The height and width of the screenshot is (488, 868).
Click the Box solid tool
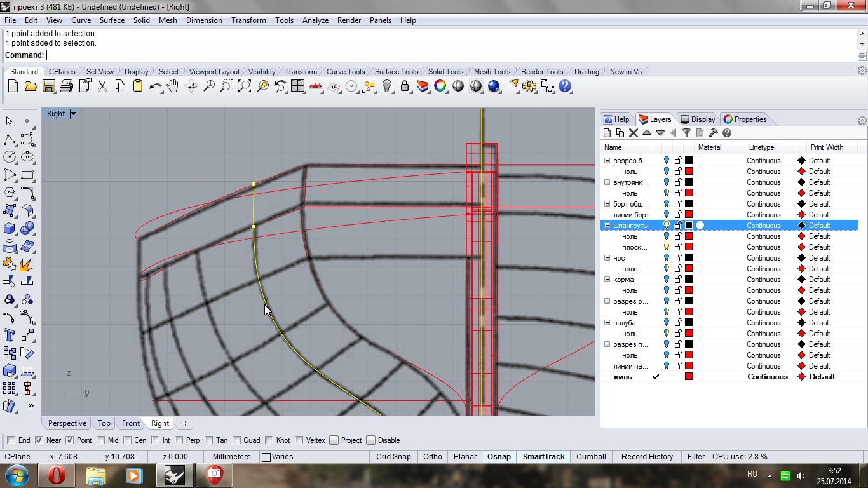(x=10, y=228)
